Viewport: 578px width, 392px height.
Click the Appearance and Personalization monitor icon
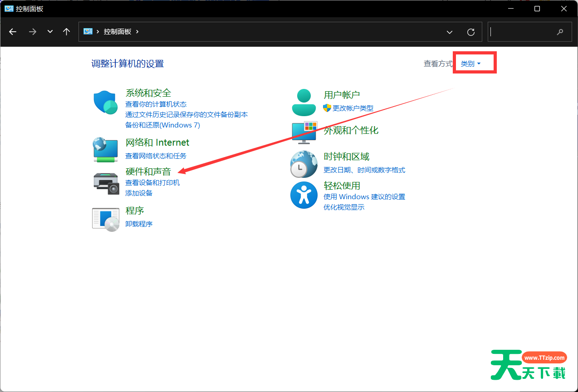[x=304, y=132]
